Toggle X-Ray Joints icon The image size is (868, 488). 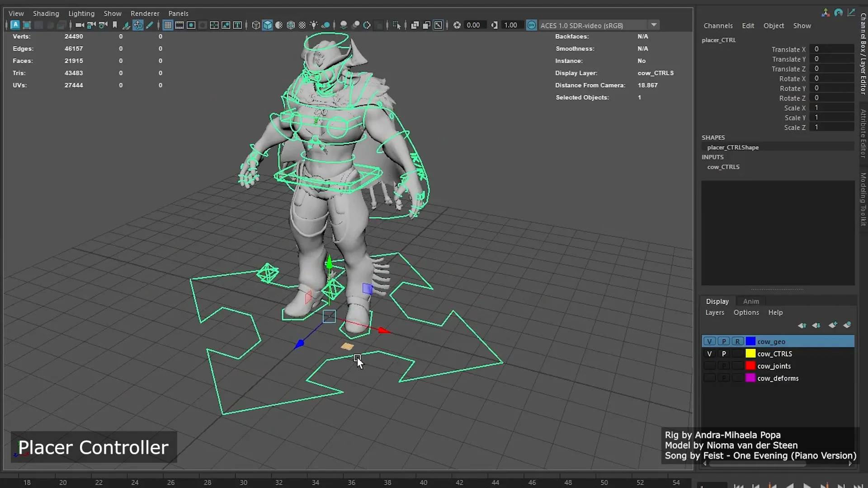coord(438,25)
